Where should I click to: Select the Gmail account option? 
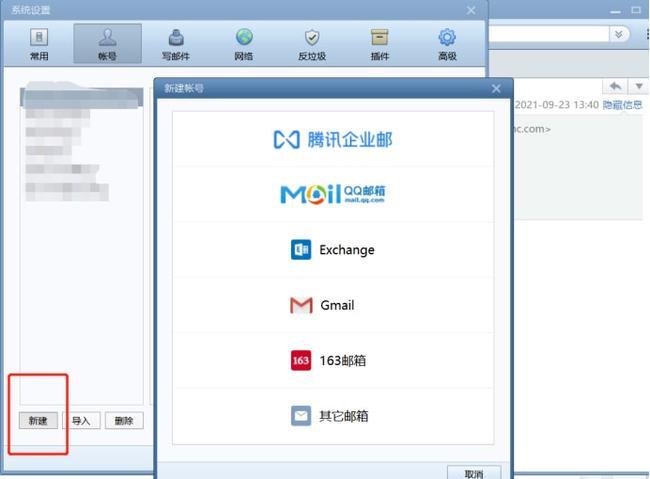pos(333,305)
